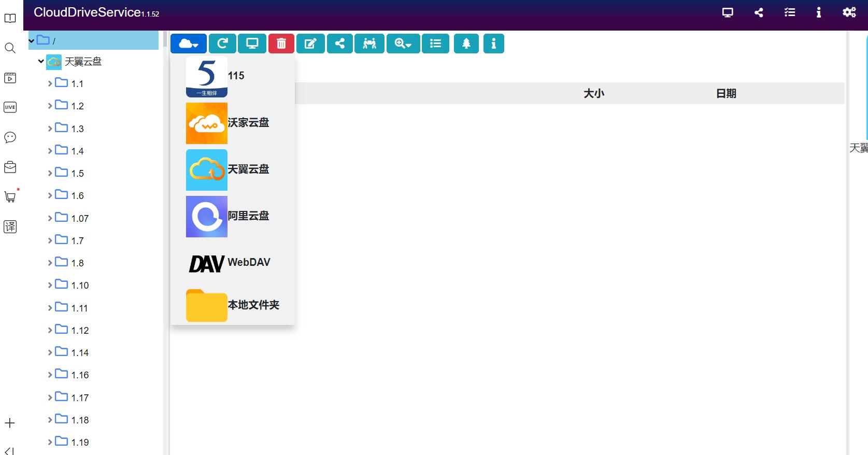Open the browser sidebar video play icon
This screenshot has height=455, width=868.
(10, 78)
